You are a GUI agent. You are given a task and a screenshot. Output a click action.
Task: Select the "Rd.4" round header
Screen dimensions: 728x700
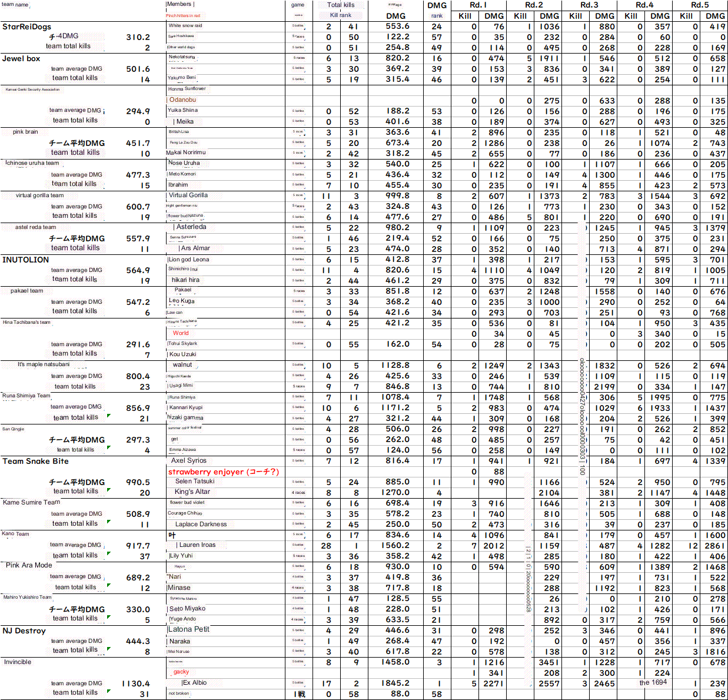[644, 5]
